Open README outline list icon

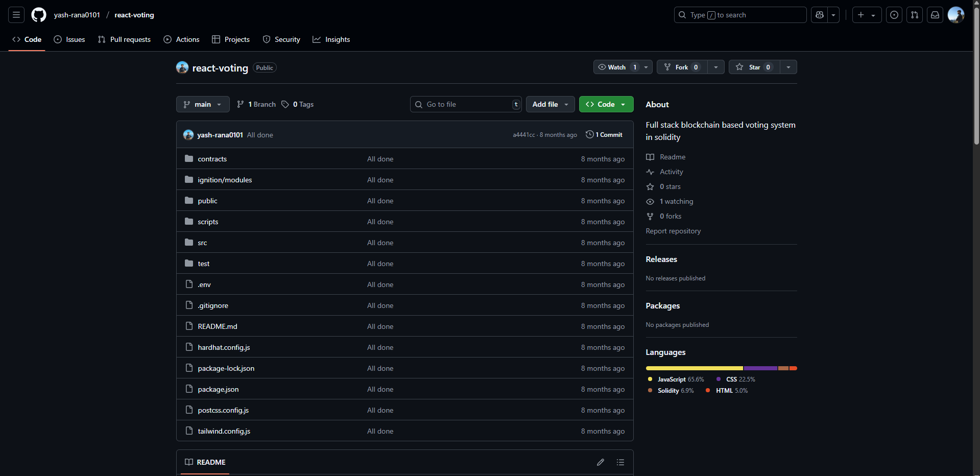pos(620,462)
